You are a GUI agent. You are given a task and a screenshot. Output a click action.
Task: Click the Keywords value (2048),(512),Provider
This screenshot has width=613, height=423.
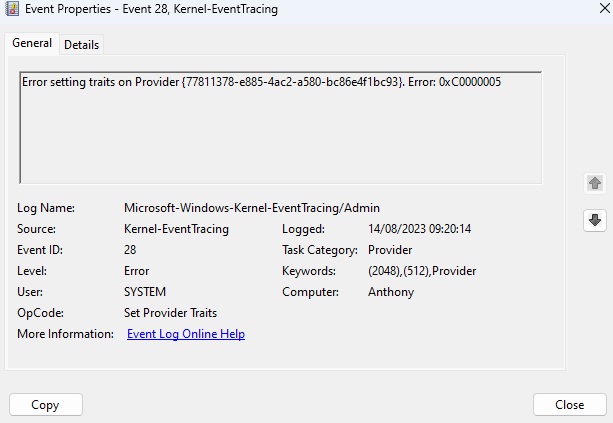click(x=422, y=271)
